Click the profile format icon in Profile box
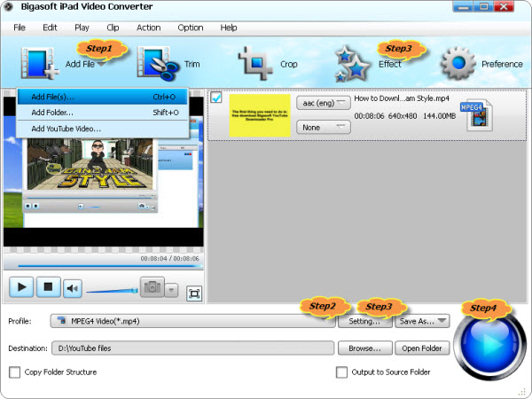The height and width of the screenshot is (399, 532). [x=61, y=321]
